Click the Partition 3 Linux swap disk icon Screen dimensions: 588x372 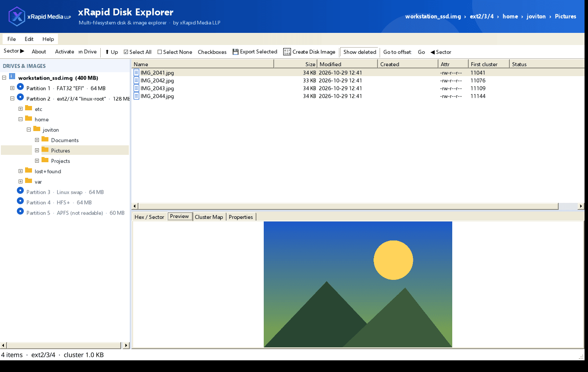pyautogui.click(x=20, y=191)
